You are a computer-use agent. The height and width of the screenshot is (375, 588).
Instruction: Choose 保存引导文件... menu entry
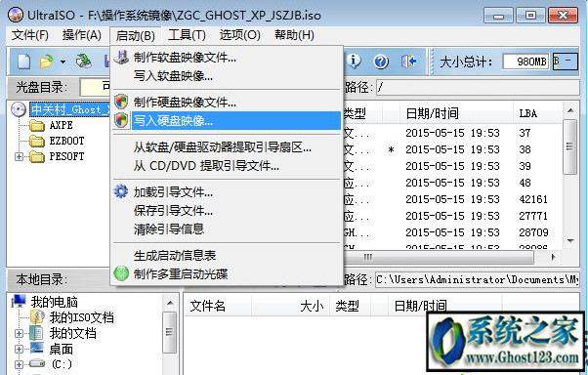227,210
